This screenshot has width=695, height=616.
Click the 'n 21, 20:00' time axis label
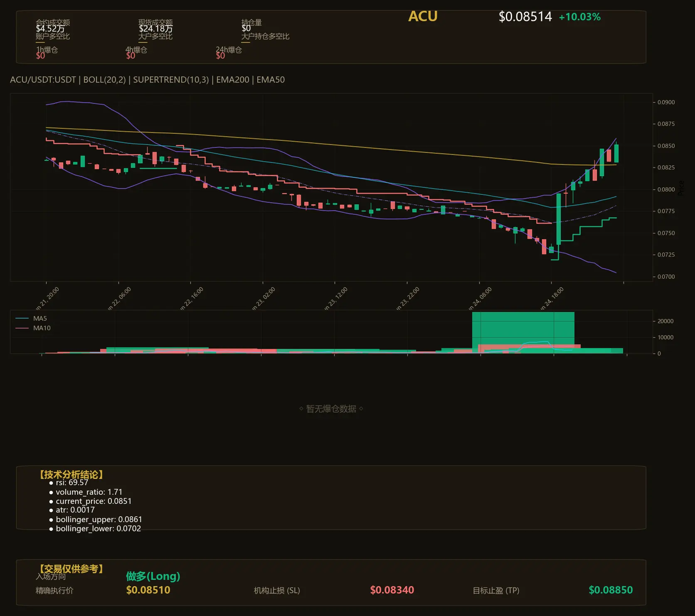coord(47,298)
